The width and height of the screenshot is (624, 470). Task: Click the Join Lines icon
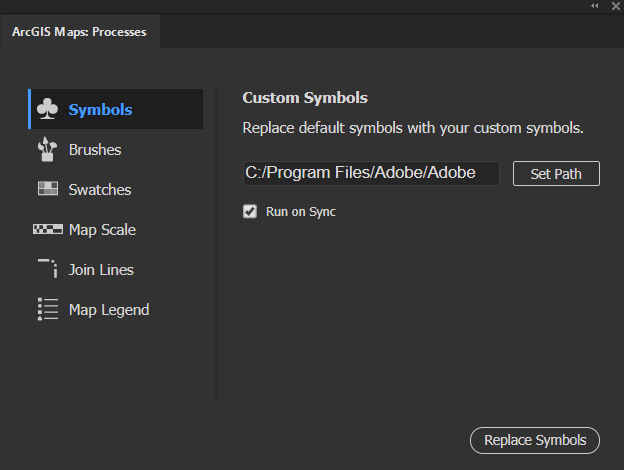(x=48, y=268)
